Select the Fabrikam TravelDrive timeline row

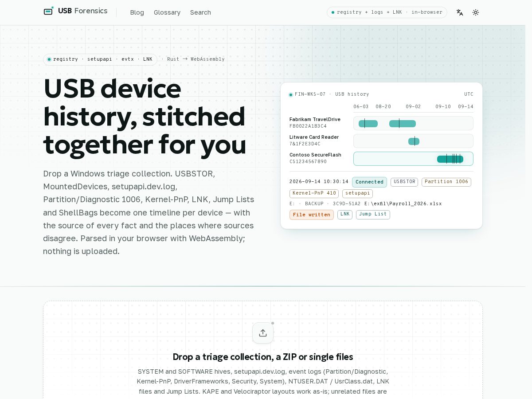point(413,123)
